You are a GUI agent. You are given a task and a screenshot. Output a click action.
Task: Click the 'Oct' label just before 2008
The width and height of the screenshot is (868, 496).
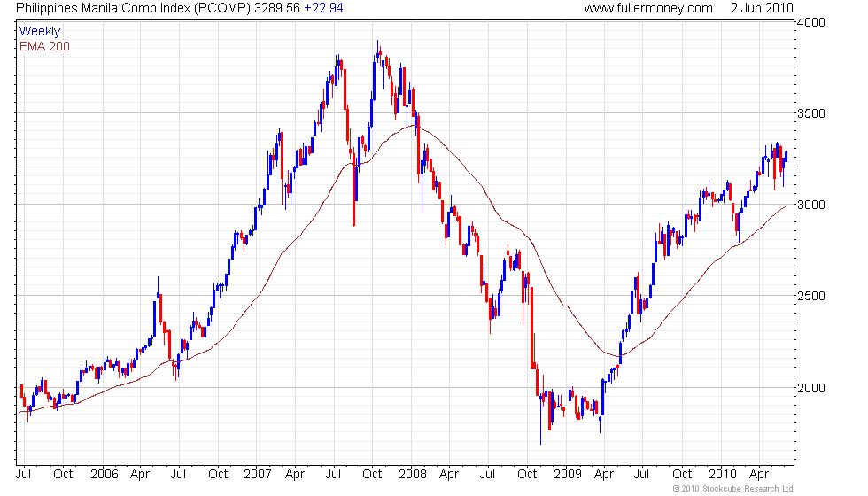(372, 475)
